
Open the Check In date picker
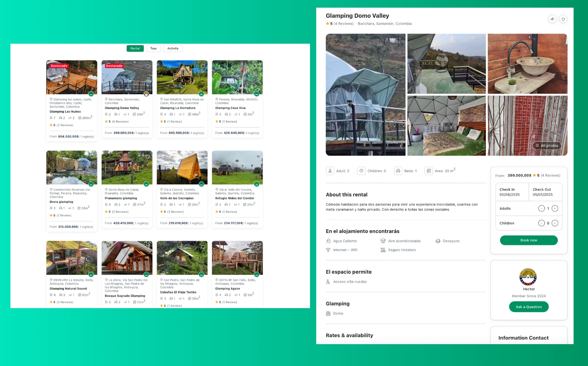[512, 192]
